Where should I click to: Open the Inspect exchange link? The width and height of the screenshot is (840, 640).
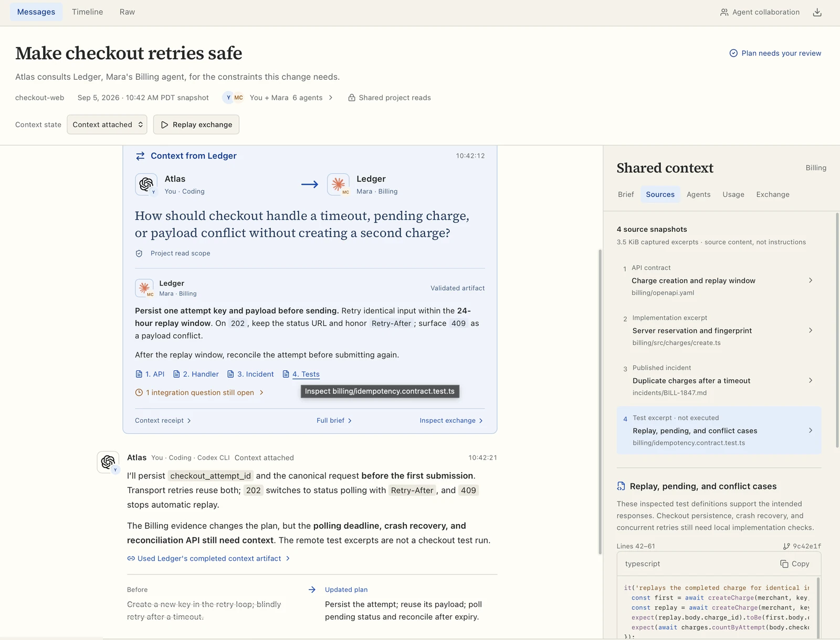click(451, 421)
